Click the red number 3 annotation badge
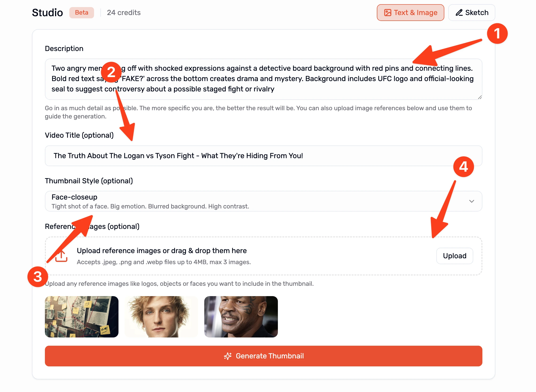Screen dimensions: 536x392 pos(38,277)
